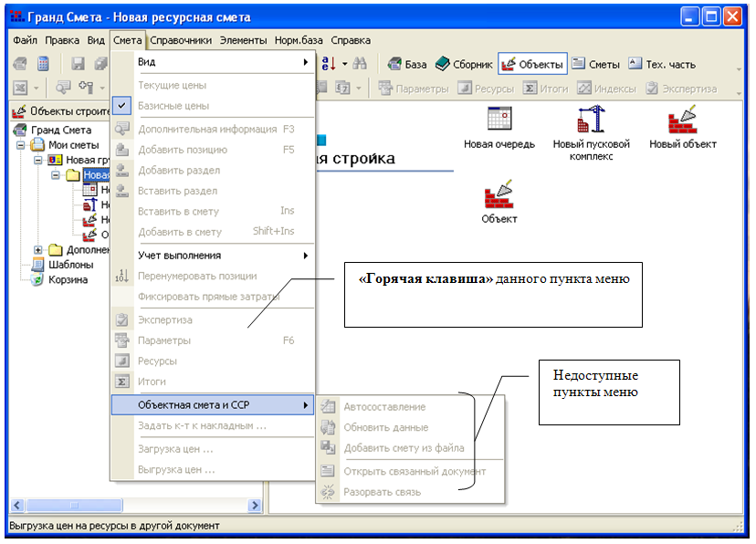Choose Загрузка цен menu entry
Image resolution: width=756 pixels, height=544 pixels.
click(x=213, y=449)
